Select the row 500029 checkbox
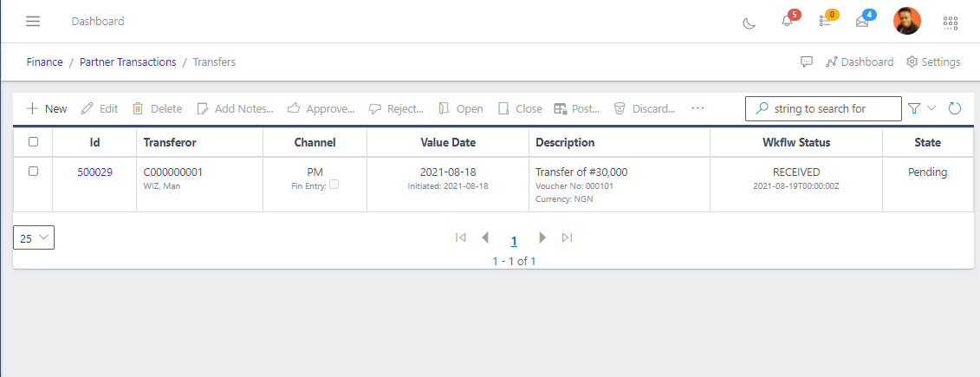The image size is (980, 377). [33, 172]
